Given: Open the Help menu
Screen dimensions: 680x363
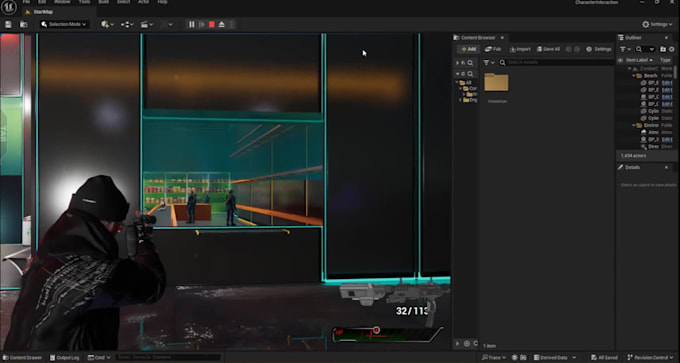Looking at the screenshot, I should point(162,2).
